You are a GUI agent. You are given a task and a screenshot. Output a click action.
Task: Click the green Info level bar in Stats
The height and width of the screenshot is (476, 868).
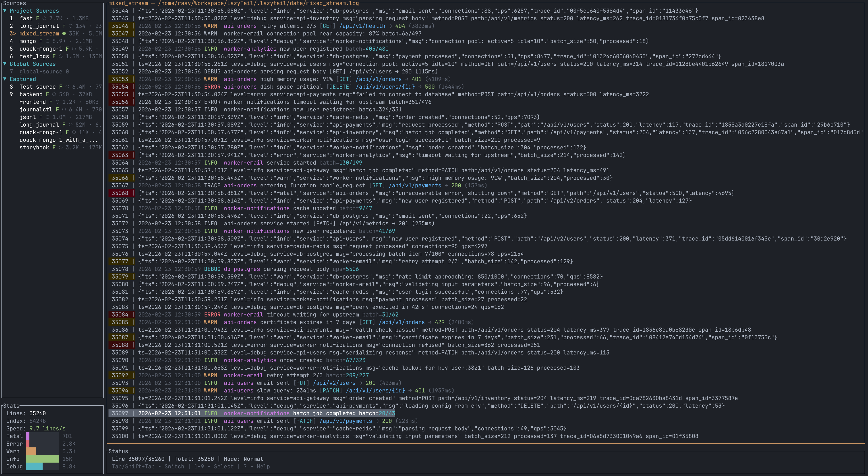click(x=42, y=459)
